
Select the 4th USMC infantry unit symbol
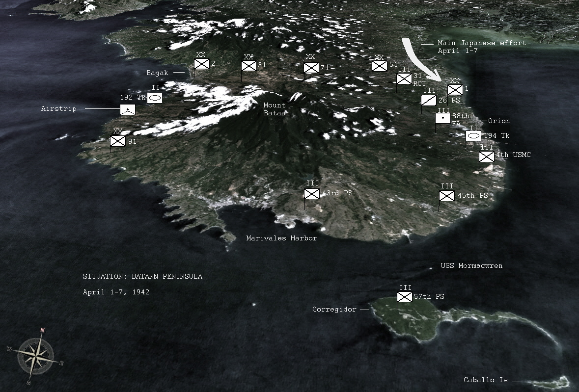point(487,157)
